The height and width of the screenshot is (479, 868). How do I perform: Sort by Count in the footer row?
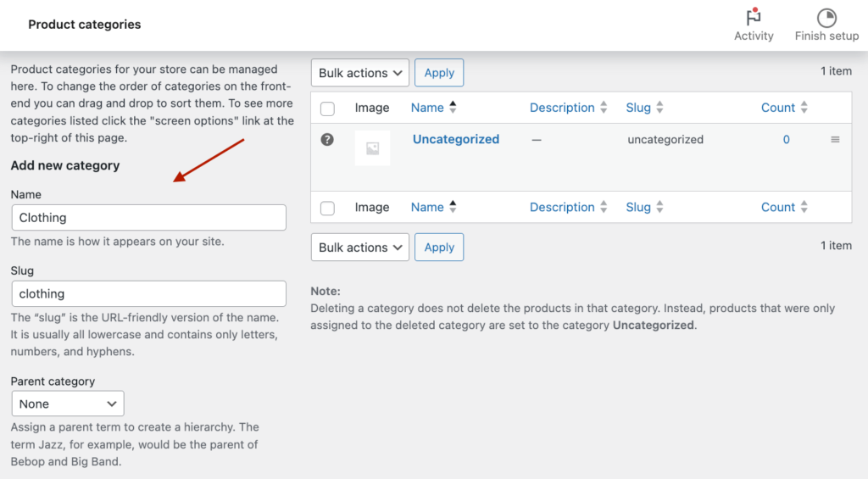pos(778,207)
